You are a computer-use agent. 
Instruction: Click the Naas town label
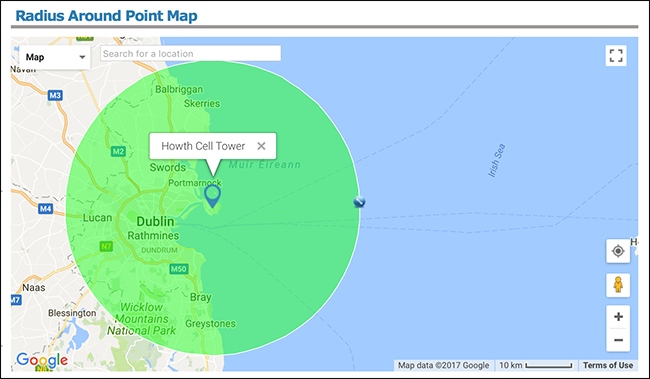(34, 287)
